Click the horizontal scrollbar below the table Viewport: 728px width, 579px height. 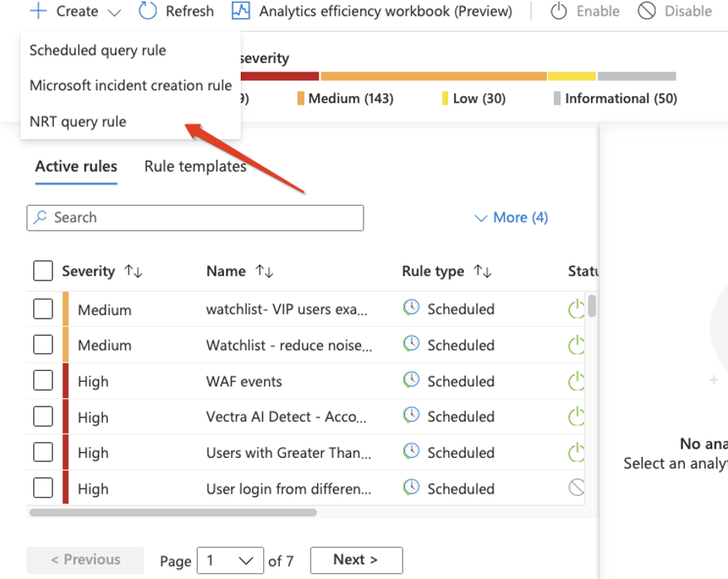[173, 513]
